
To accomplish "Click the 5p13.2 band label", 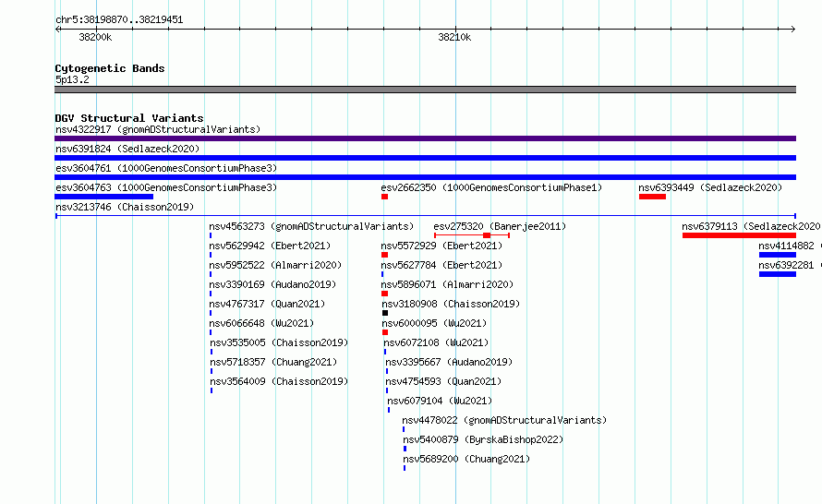I will point(72,79).
